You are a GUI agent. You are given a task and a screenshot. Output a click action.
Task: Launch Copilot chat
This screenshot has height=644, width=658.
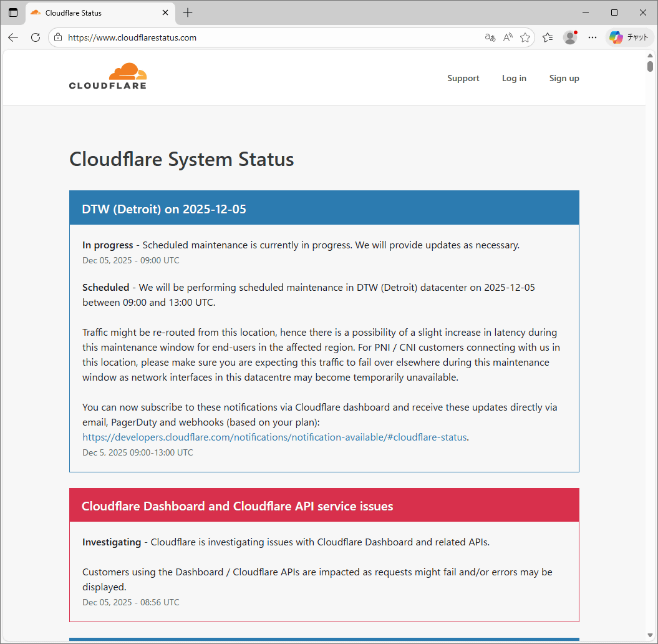point(629,37)
